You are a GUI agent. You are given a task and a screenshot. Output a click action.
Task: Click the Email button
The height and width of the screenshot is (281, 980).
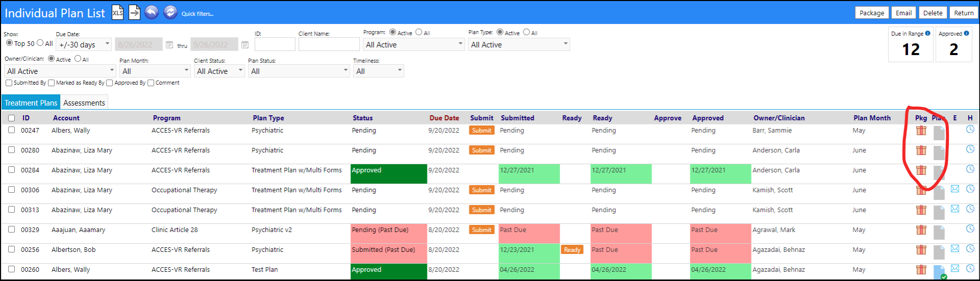pos(903,13)
